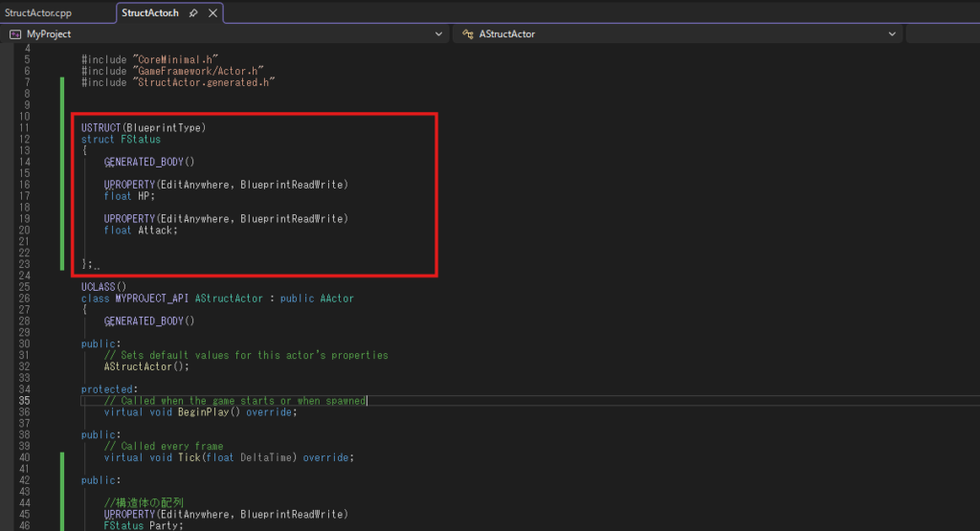980x531 pixels.
Task: Expand the MyProject scope dropdown arrow
Action: (x=437, y=33)
